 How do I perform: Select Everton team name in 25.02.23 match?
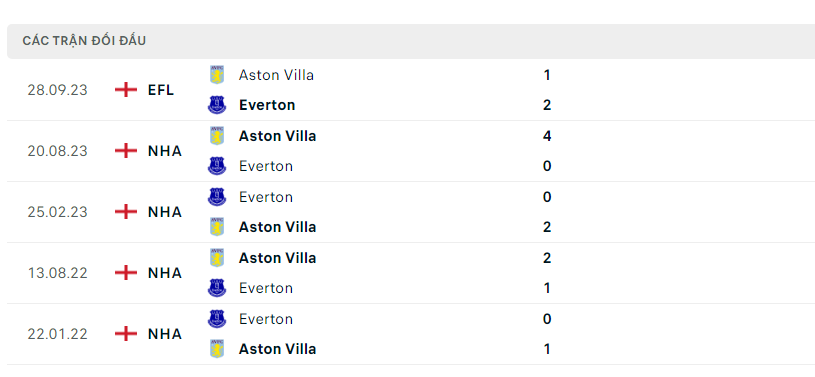[266, 197]
